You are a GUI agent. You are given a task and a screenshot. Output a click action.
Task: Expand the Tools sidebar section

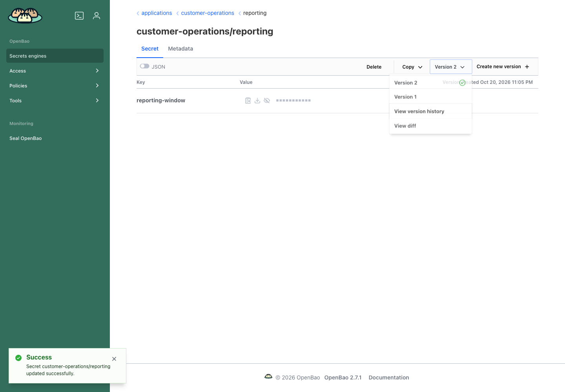pos(55,100)
